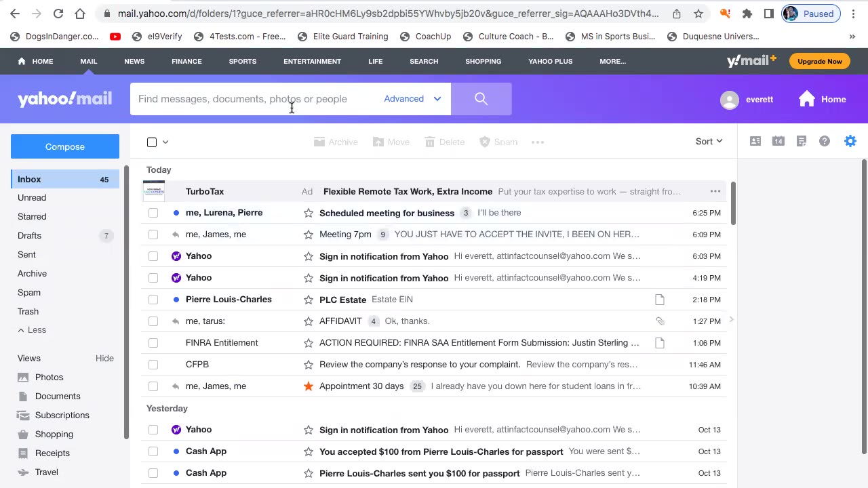Image resolution: width=868 pixels, height=488 pixels.
Task: Go to the NEWS tab
Action: [x=134, y=61]
